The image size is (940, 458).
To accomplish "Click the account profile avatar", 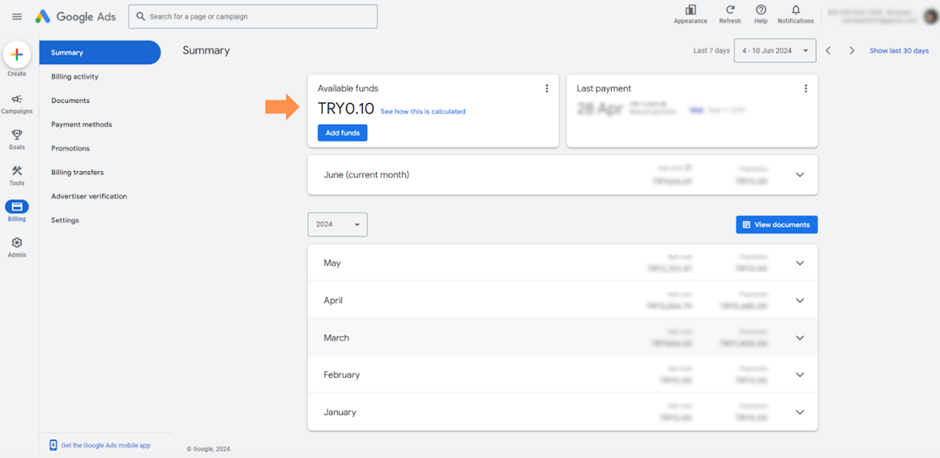I will pyautogui.click(x=930, y=17).
